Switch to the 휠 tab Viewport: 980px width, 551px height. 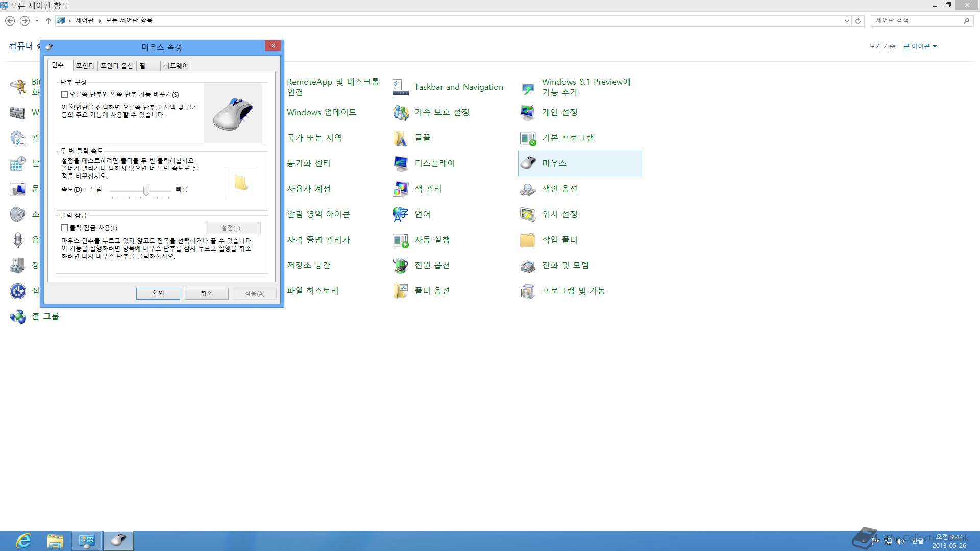coord(149,66)
